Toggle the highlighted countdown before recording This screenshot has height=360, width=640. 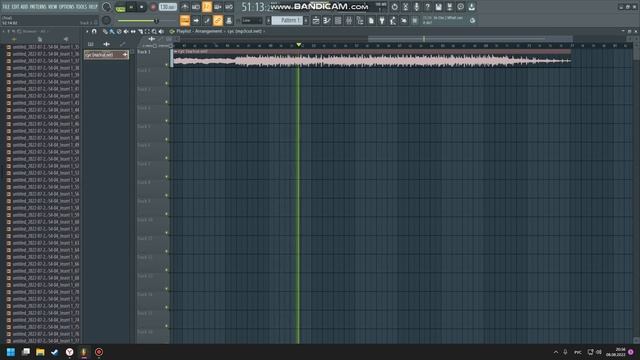click(207, 7)
